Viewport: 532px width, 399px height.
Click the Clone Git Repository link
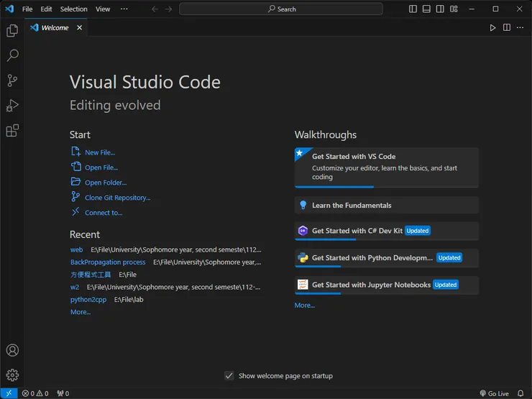[x=117, y=198]
